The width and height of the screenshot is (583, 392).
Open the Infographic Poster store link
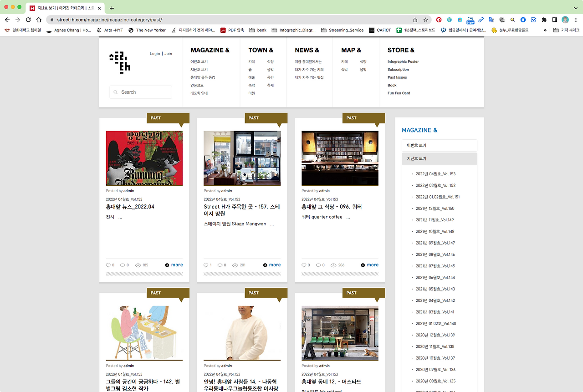[x=403, y=61]
